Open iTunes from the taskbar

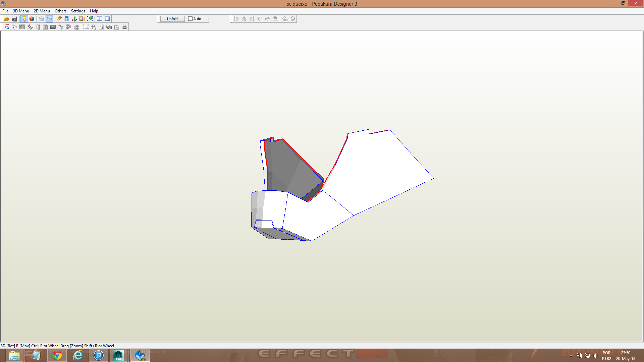pyautogui.click(x=99, y=355)
